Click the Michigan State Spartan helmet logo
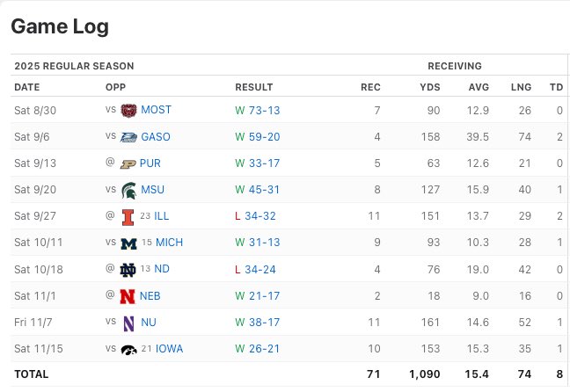Screen dimensions: 570x392 coord(129,191)
